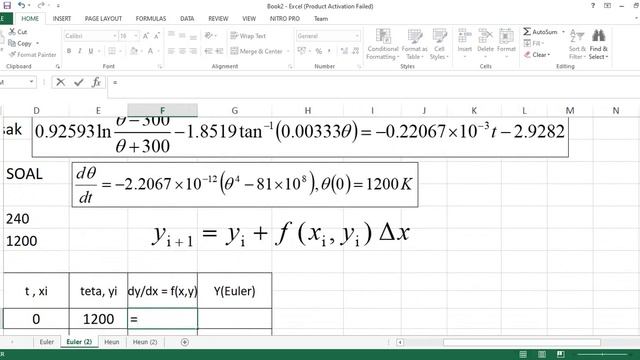
Task: Click the Redo arrow icon
Action: tap(41, 5)
